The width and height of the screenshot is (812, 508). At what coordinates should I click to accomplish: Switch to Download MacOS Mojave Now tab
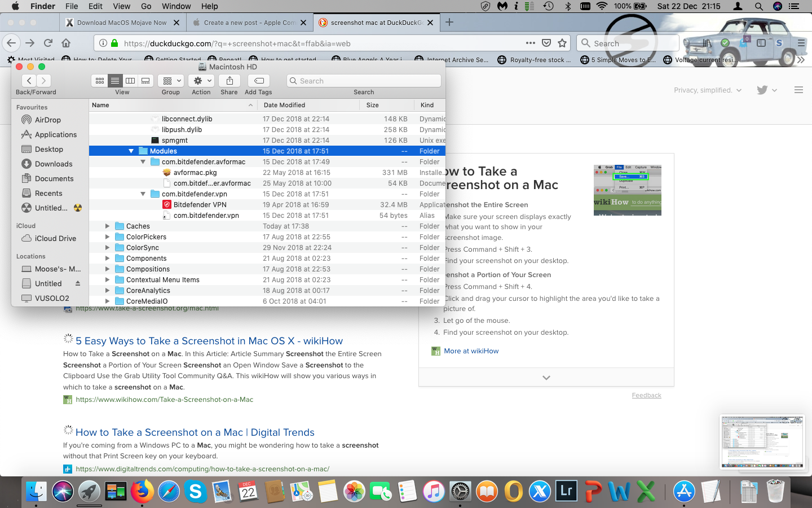click(122, 23)
